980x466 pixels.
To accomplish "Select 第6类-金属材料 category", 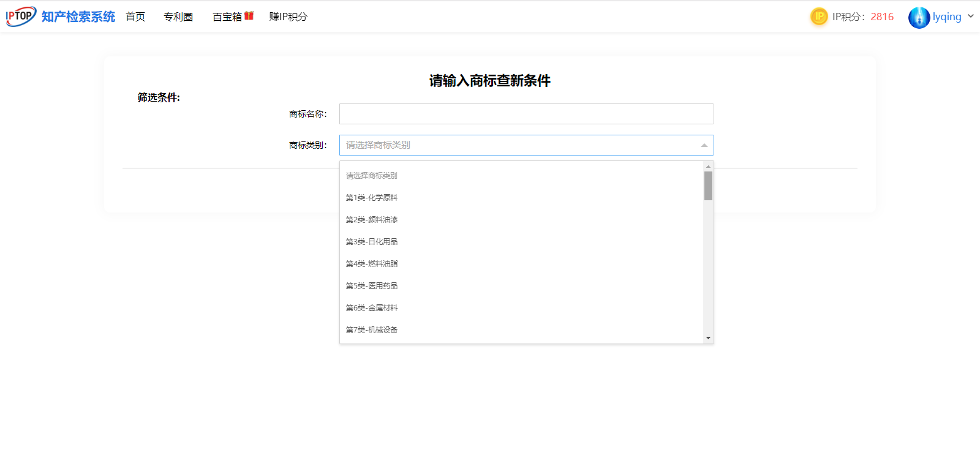I will point(372,308).
